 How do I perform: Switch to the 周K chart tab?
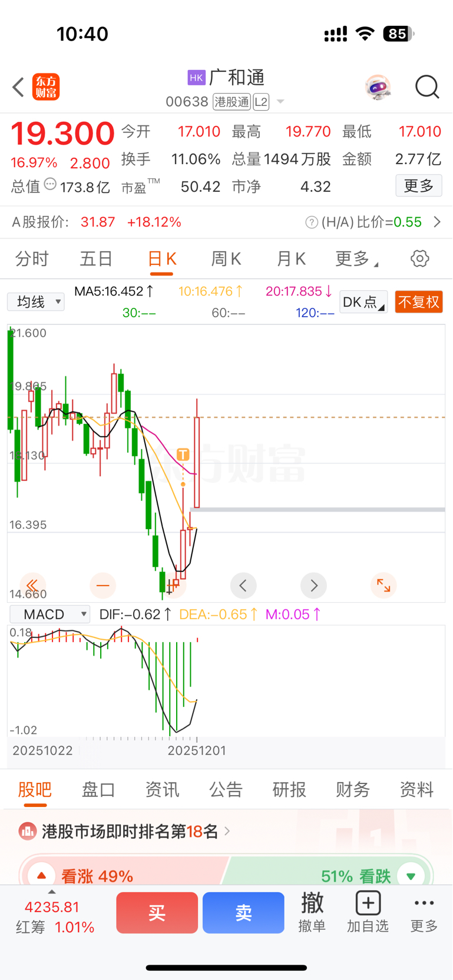click(x=226, y=259)
